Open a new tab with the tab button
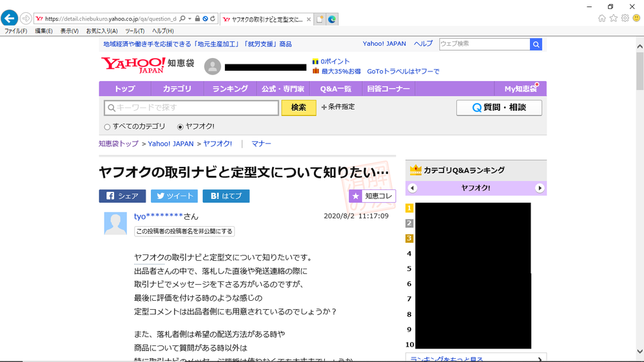Viewport: 644px width, 362px height. point(320,19)
